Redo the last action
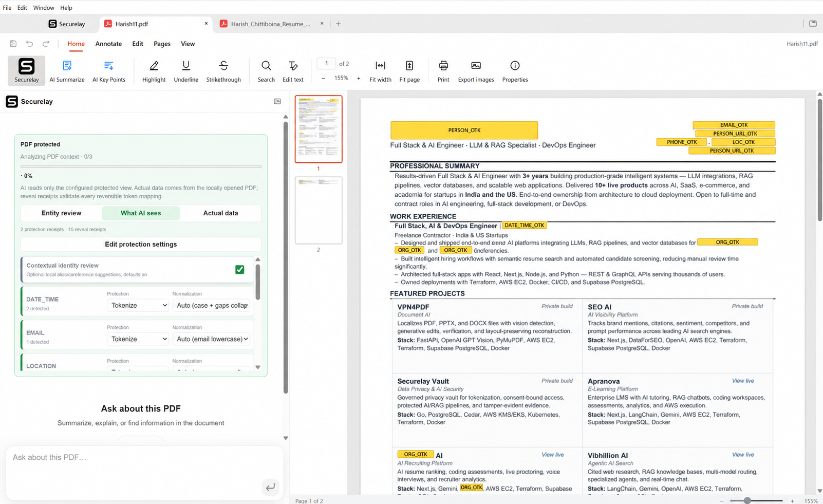This screenshot has height=504, width=823. [46, 44]
